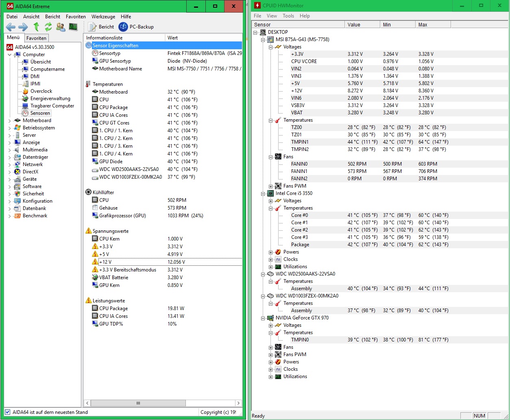
Task: Go back with AIDA64 back arrow
Action: point(11,27)
